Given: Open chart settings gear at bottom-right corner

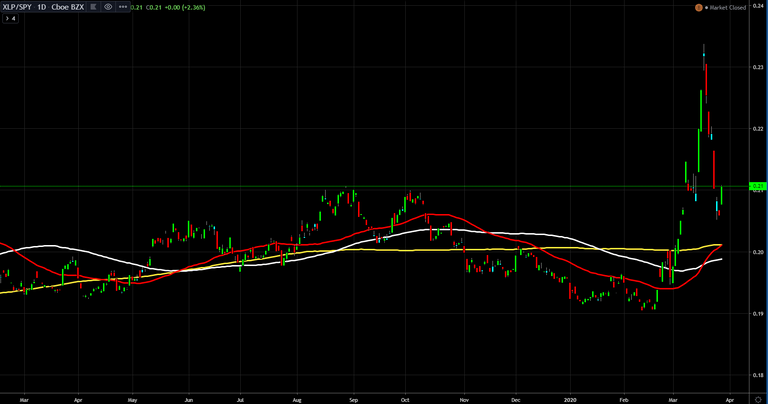Looking at the screenshot, I should point(758,400).
